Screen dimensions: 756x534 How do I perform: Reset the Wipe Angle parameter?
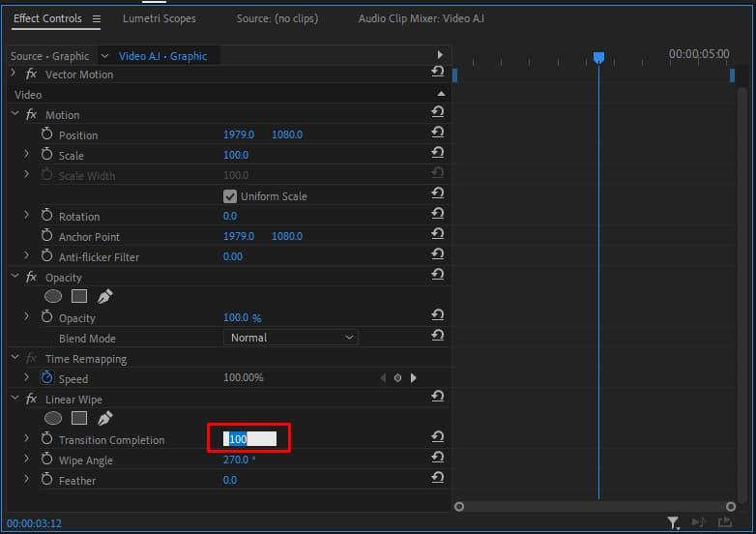(x=438, y=460)
